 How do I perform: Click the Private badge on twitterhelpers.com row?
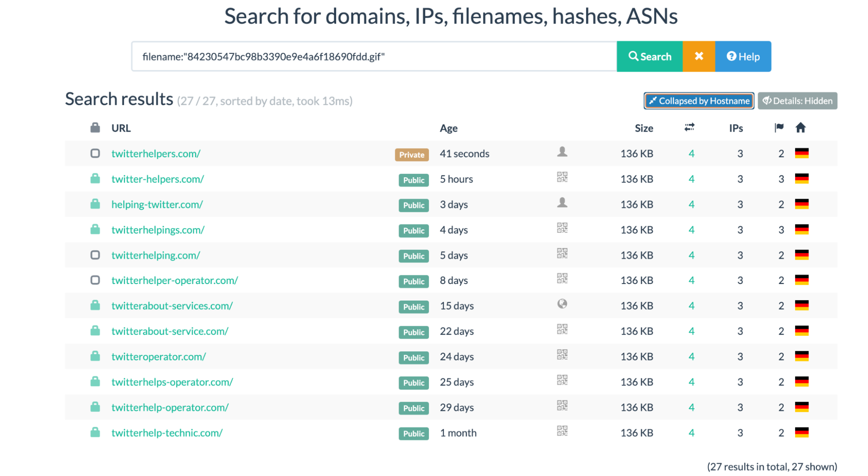[x=411, y=154]
